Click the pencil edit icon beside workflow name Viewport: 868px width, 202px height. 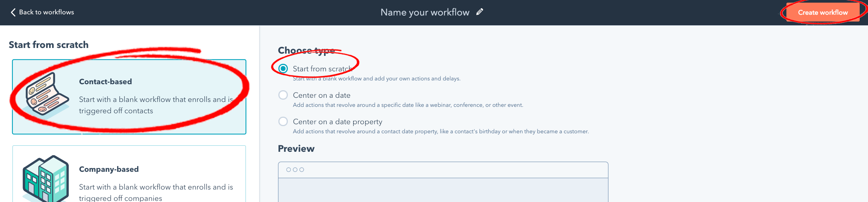(480, 12)
